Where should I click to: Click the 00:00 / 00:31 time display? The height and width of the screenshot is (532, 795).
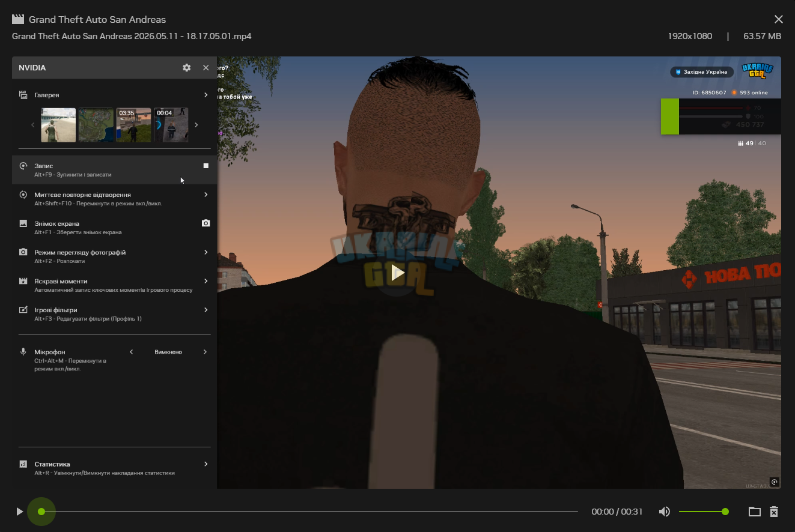[x=617, y=512]
